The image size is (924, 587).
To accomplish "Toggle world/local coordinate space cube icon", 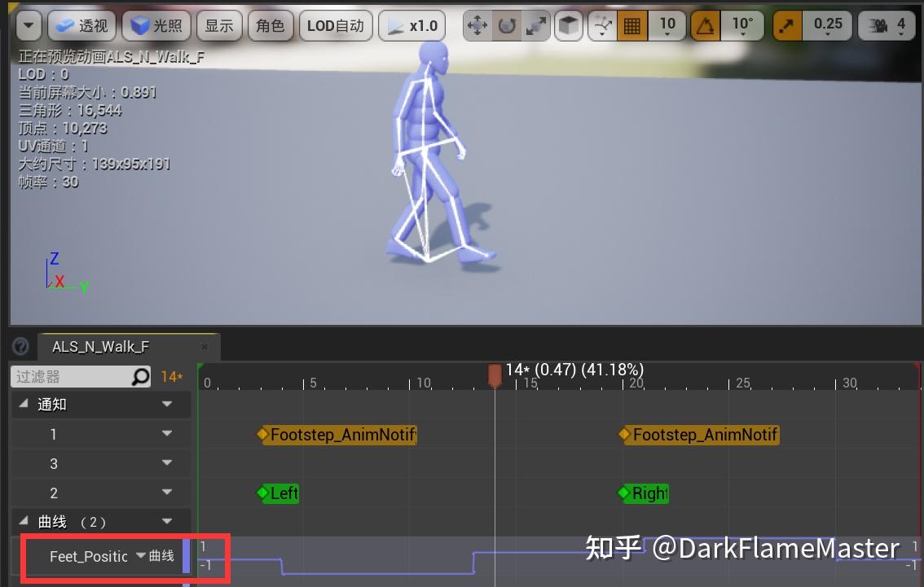I will click(568, 24).
